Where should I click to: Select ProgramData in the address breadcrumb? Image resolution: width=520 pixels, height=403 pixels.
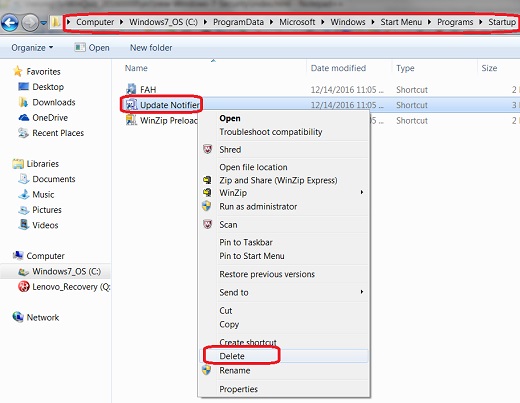(238, 22)
